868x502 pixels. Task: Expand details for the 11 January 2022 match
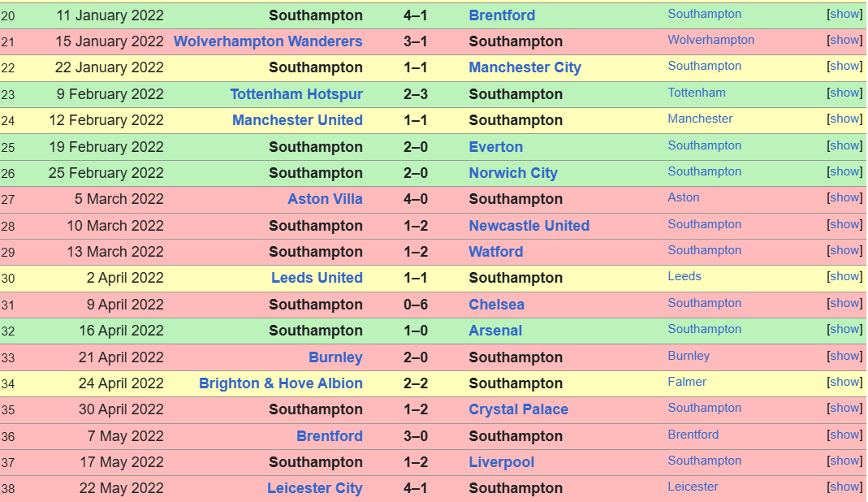844,14
